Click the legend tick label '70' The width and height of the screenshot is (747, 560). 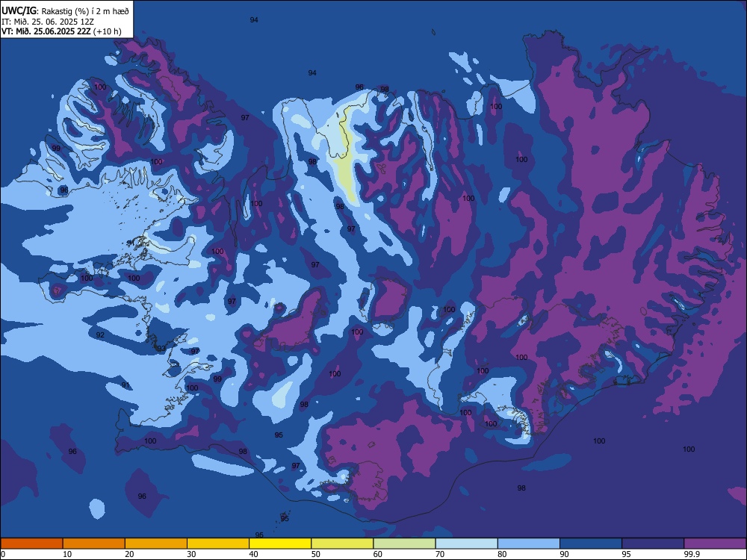(440, 554)
